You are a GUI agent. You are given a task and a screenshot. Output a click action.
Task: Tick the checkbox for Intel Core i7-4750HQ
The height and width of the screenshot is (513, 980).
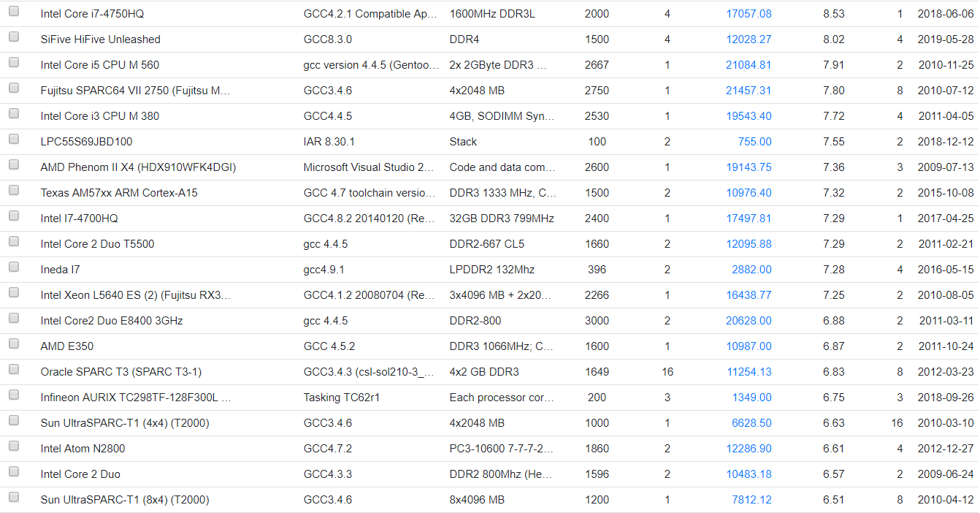pos(14,12)
